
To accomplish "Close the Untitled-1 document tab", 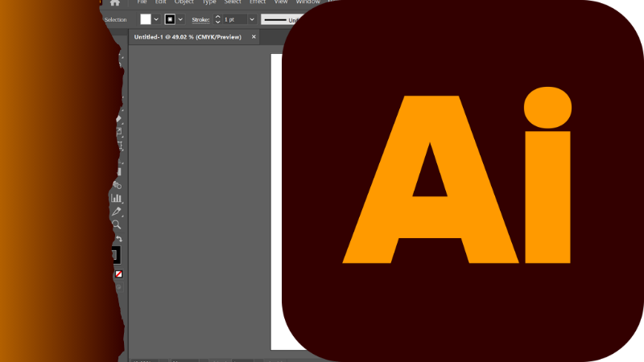I will [x=254, y=37].
